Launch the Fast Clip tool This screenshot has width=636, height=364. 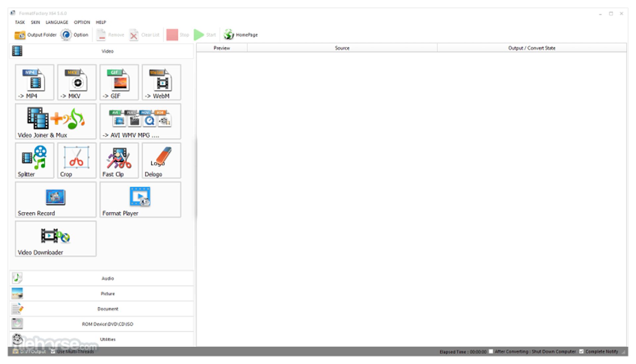point(119,160)
